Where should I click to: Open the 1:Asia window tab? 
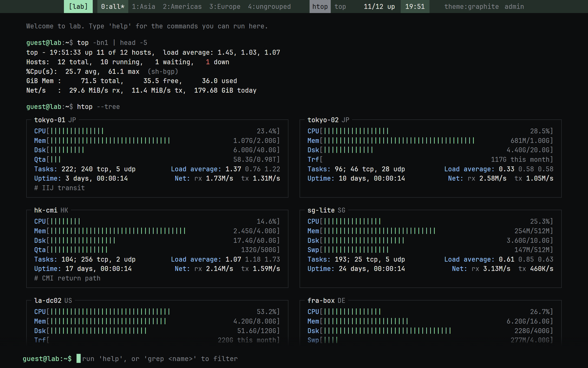[143, 6]
